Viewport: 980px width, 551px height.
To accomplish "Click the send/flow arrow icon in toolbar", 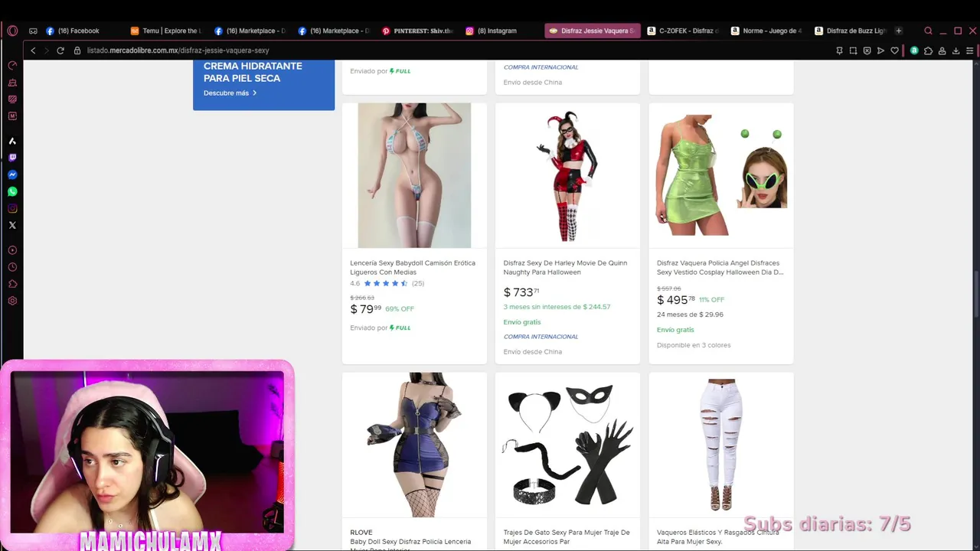I will [x=880, y=51].
